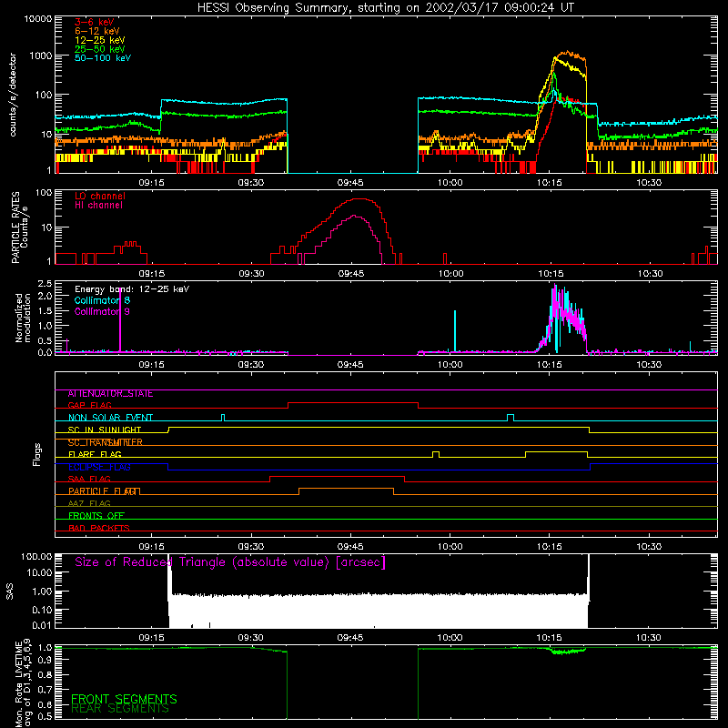
Task: Click the green 25-50 keV legend label
Action: tap(100, 49)
